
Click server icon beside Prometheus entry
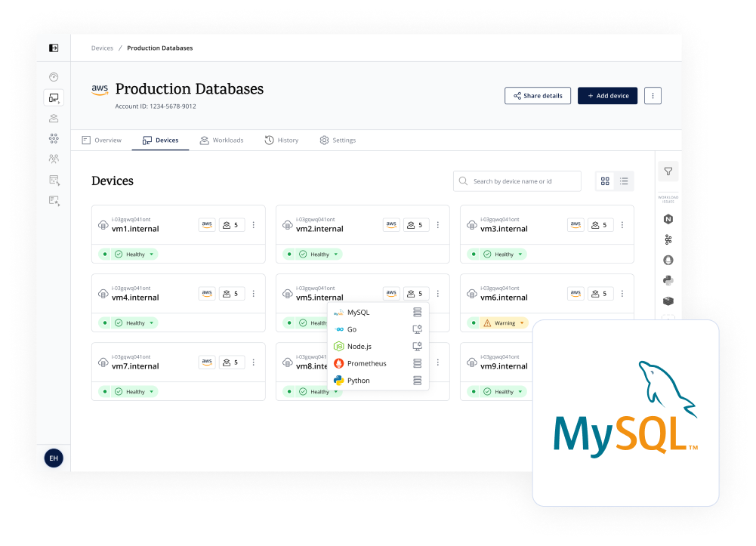tap(418, 363)
